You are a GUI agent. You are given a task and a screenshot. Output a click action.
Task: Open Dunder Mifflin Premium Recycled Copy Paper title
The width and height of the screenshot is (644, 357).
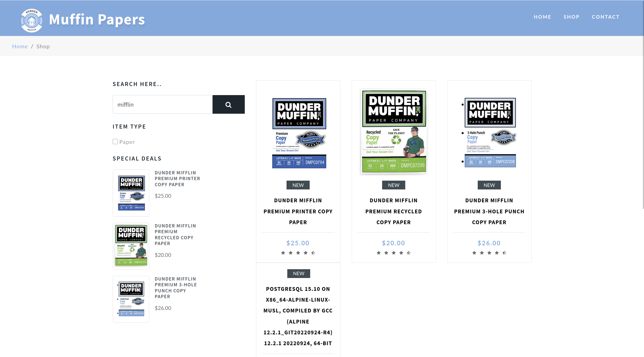pyautogui.click(x=394, y=211)
